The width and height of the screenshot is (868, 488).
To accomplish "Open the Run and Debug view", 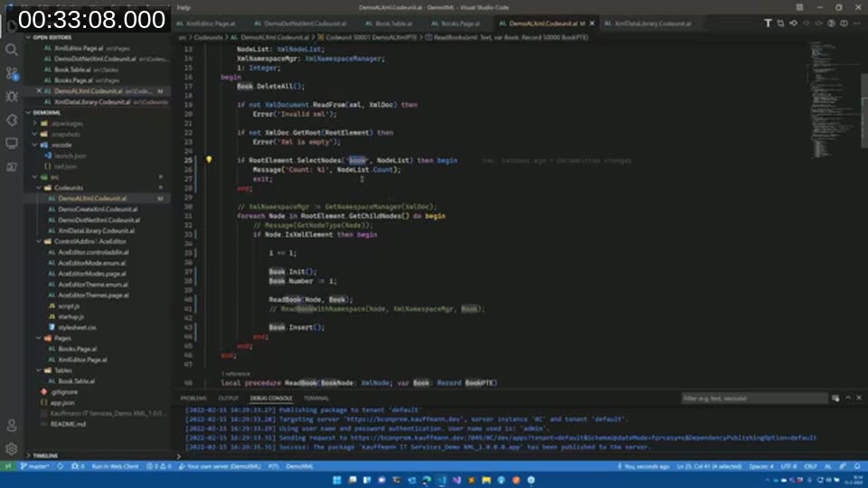I will point(11,97).
